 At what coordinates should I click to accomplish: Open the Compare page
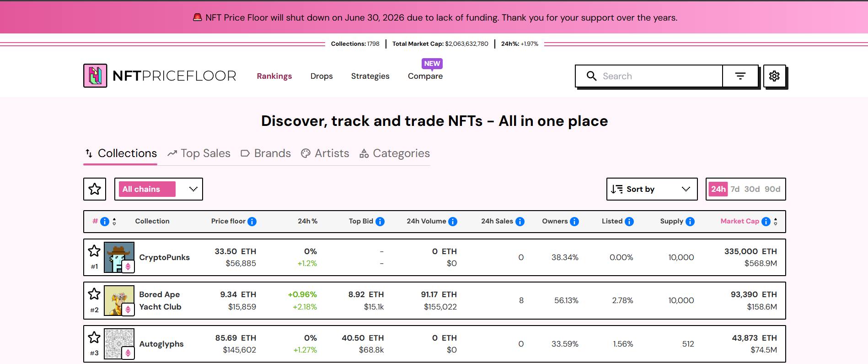pos(425,76)
